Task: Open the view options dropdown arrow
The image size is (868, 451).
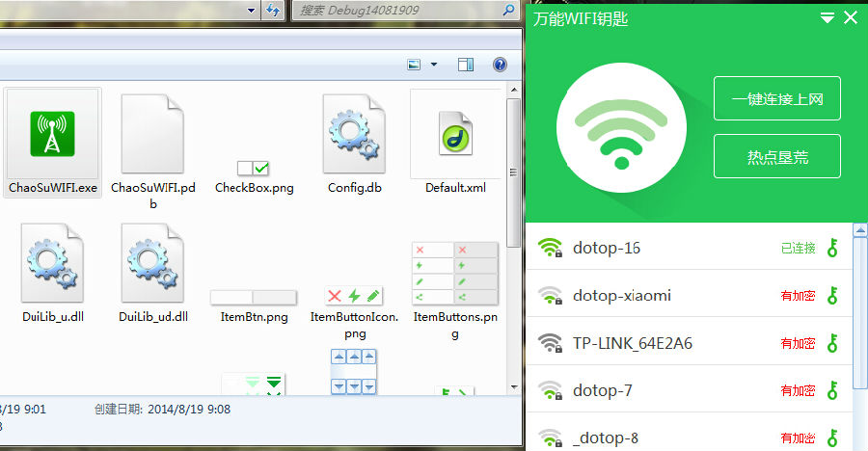Action: click(x=434, y=65)
